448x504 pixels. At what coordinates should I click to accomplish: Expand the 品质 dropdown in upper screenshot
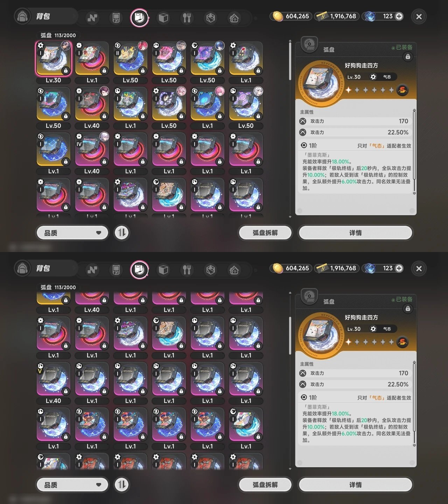click(72, 233)
